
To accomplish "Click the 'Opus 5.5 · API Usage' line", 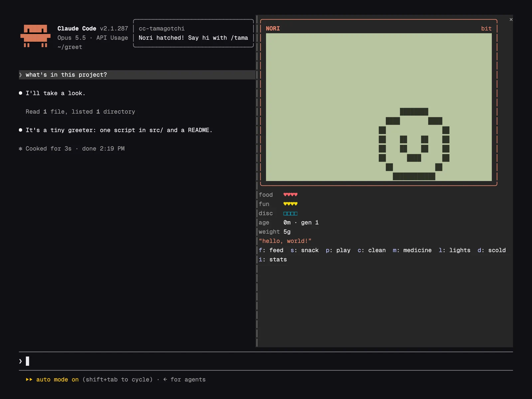I will [92, 38].
